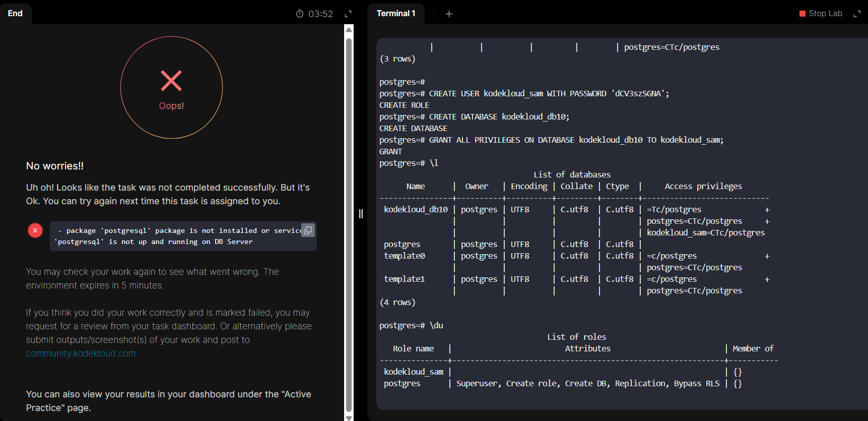This screenshot has width=868, height=421.
Task: Click the red error X beside the message
Action: click(35, 230)
